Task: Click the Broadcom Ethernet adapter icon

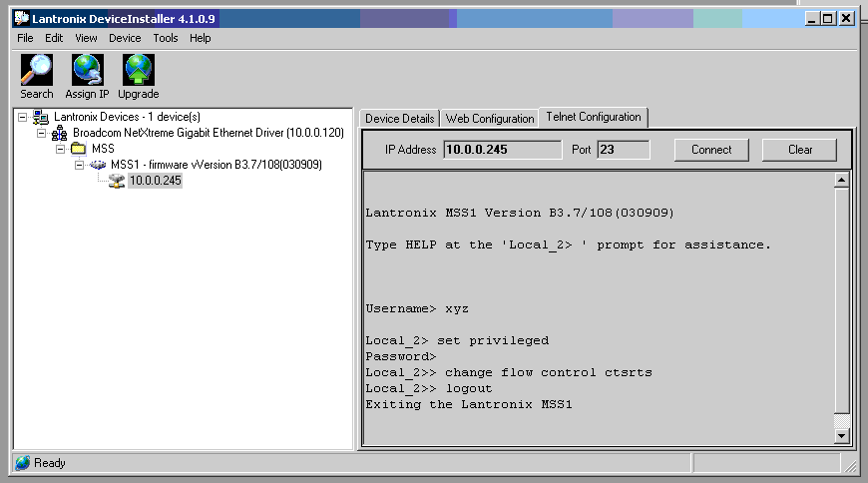Action: point(59,133)
